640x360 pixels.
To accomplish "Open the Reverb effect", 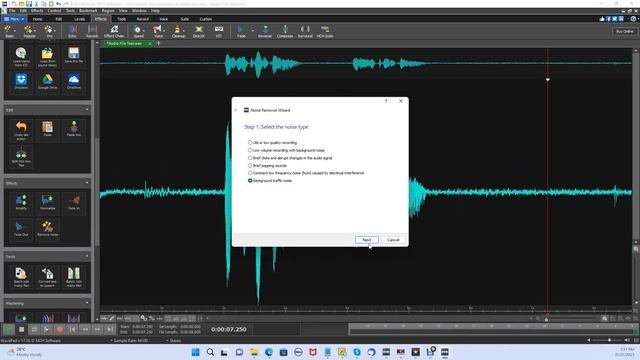I will (x=92, y=31).
